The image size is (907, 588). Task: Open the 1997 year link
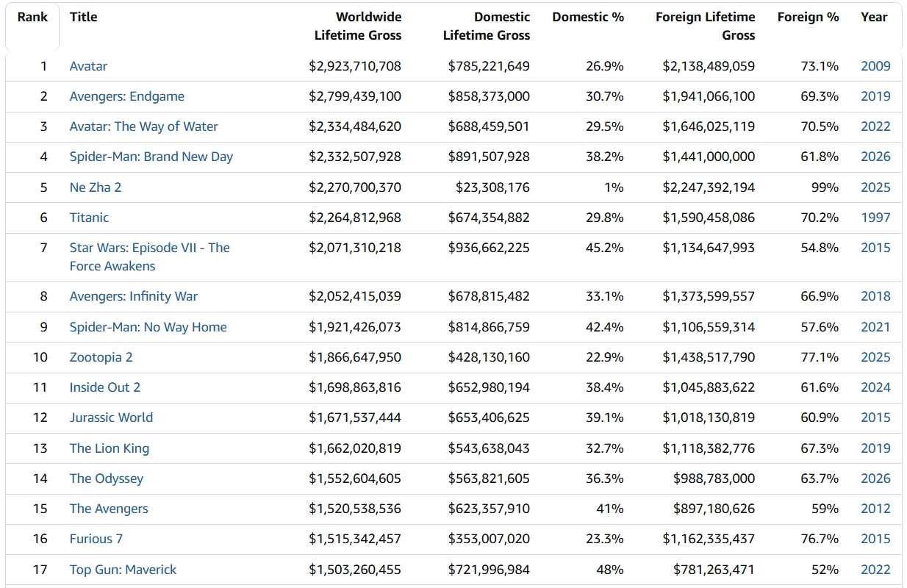coord(875,218)
